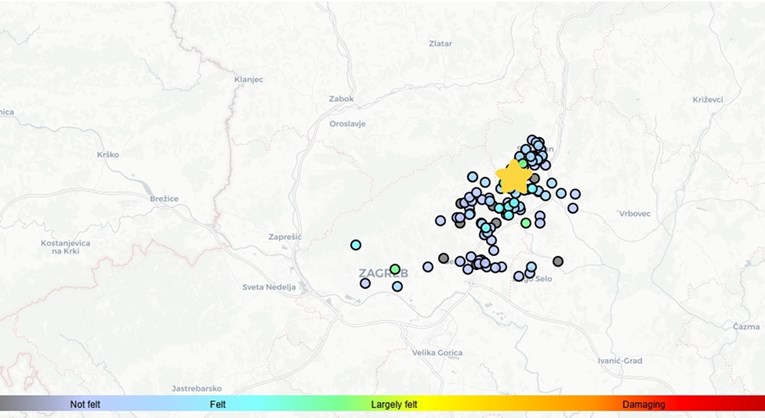Select the Klanjec place label
765x418 pixels.
(248, 79)
